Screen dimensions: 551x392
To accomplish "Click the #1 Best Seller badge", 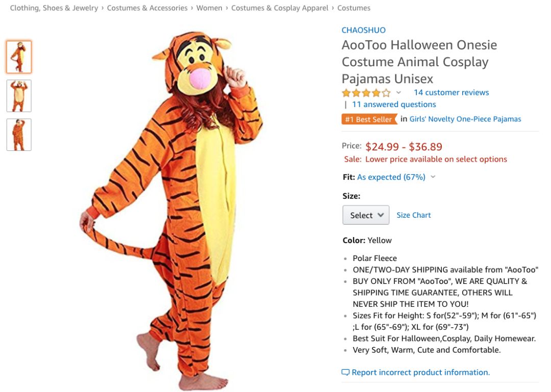I will (369, 119).
